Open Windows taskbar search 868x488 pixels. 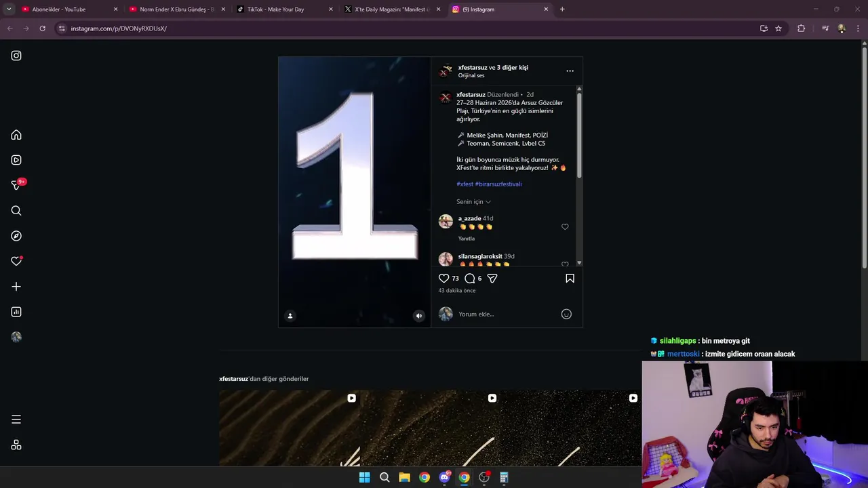point(384,477)
